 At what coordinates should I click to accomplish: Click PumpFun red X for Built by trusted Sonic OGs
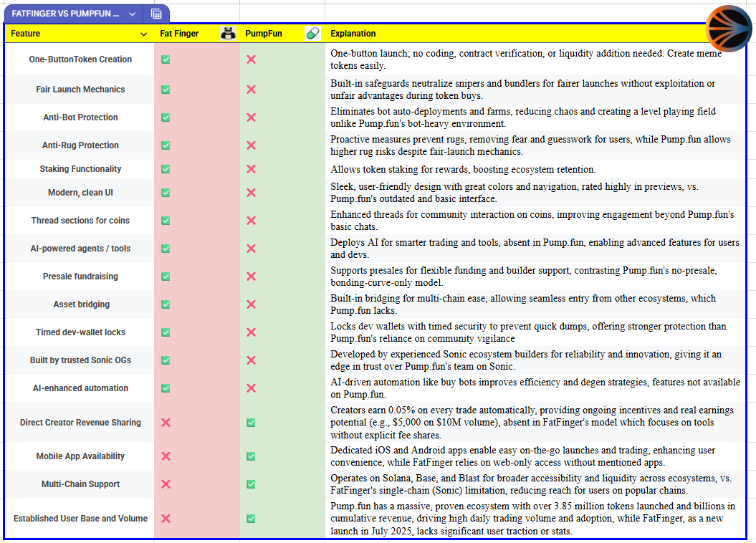pos(252,360)
